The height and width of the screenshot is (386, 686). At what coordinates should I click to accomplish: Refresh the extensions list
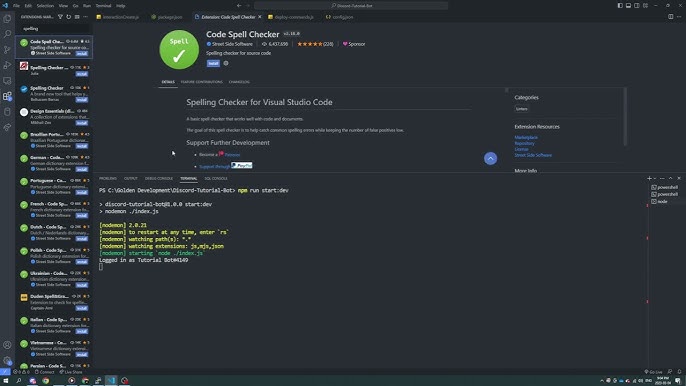click(69, 17)
